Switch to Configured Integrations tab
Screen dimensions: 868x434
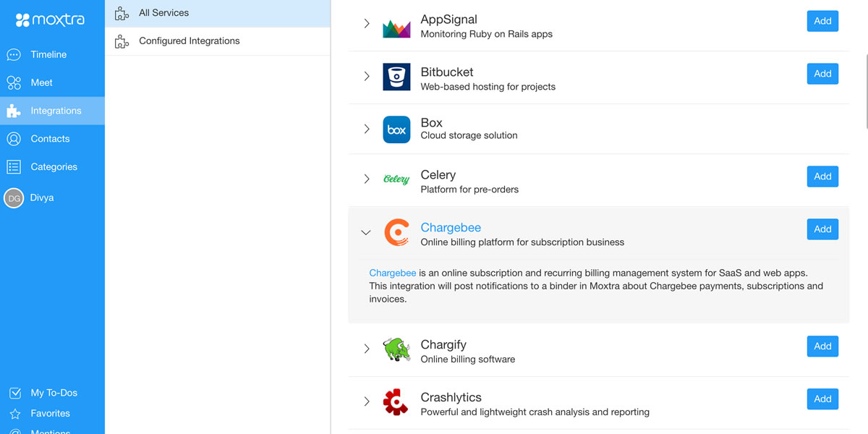point(218,41)
